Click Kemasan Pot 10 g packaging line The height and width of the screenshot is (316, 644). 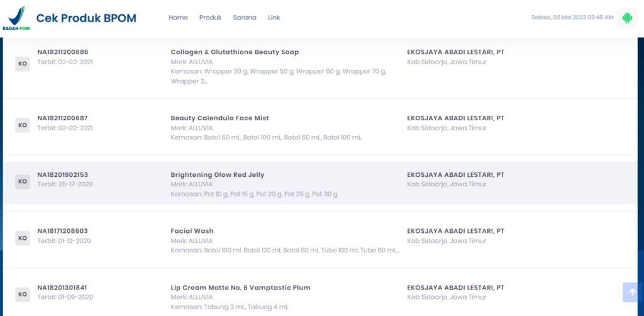(254, 194)
